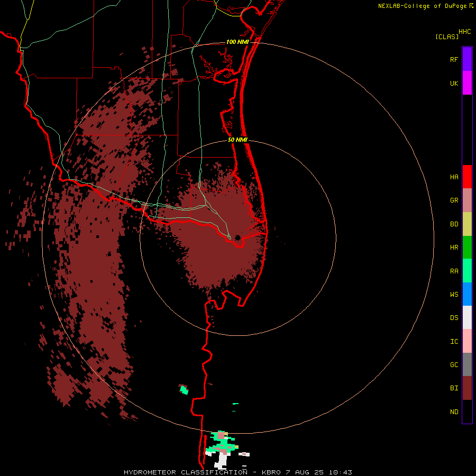Viewport: 476px width, 476px height.
Task: Click the 'HR' legend label
Action: 454,248
